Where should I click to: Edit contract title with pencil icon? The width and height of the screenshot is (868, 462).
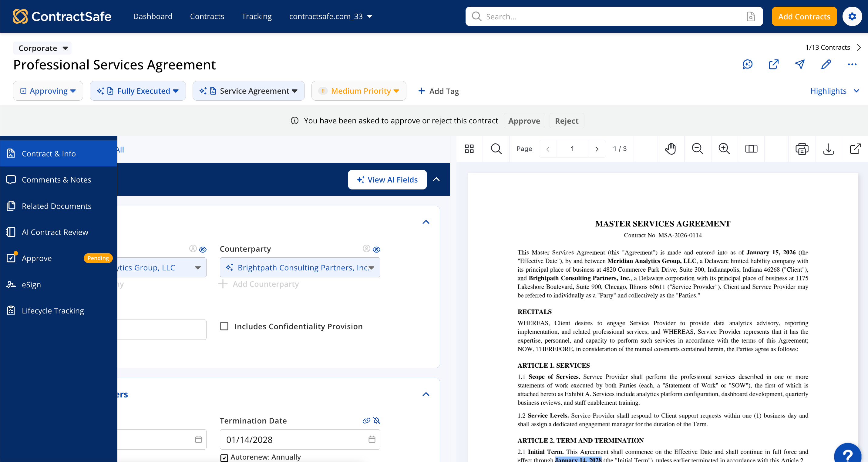[826, 64]
